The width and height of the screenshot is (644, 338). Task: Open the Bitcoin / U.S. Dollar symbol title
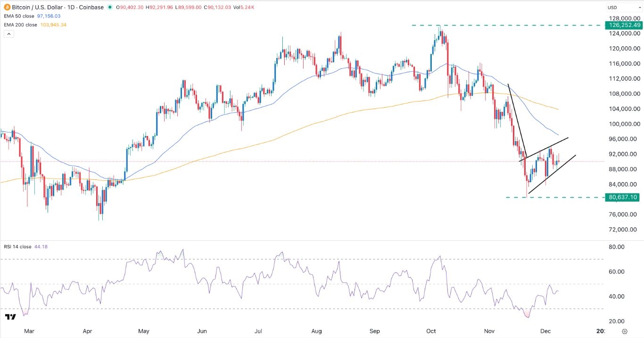click(38, 7)
